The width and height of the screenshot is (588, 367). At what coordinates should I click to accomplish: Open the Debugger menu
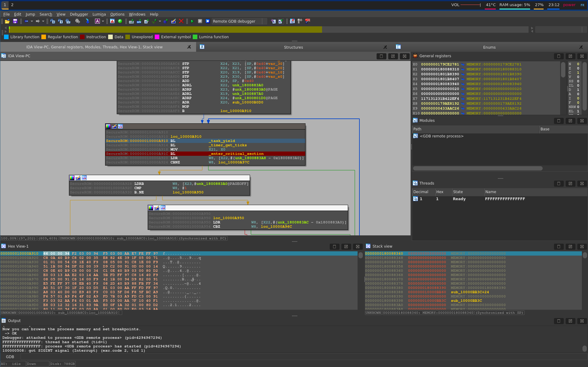coord(79,14)
